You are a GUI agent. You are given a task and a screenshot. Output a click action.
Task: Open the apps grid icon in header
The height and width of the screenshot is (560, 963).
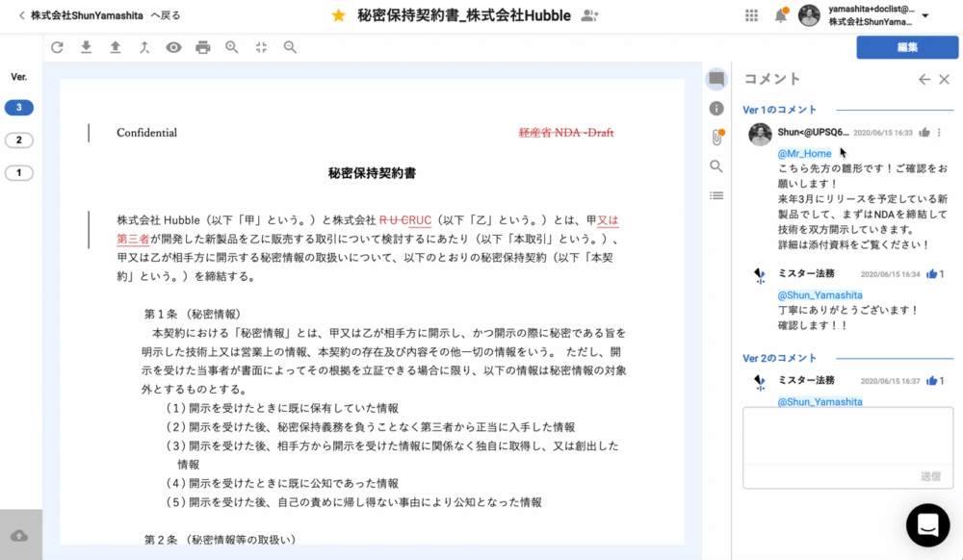tap(752, 15)
